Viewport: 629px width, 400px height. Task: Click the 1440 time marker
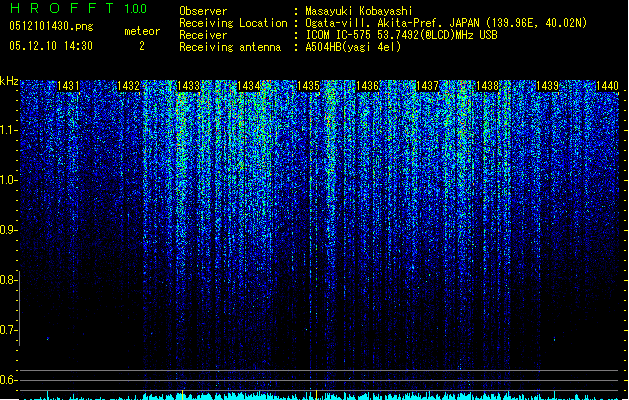tap(607, 86)
